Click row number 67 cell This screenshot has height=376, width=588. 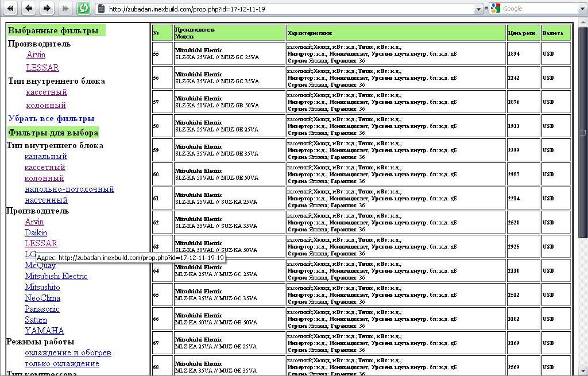pos(163,343)
